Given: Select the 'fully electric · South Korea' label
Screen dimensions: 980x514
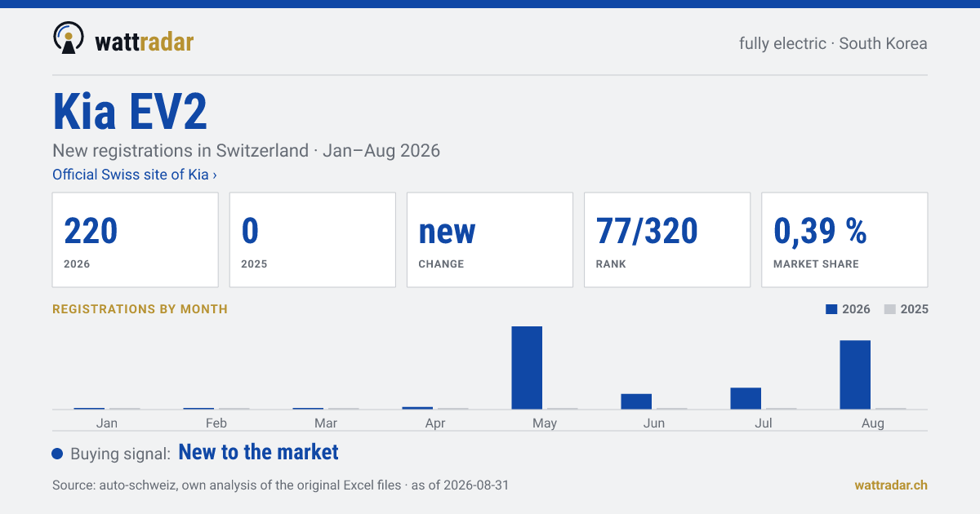Looking at the screenshot, I should 833,43.
